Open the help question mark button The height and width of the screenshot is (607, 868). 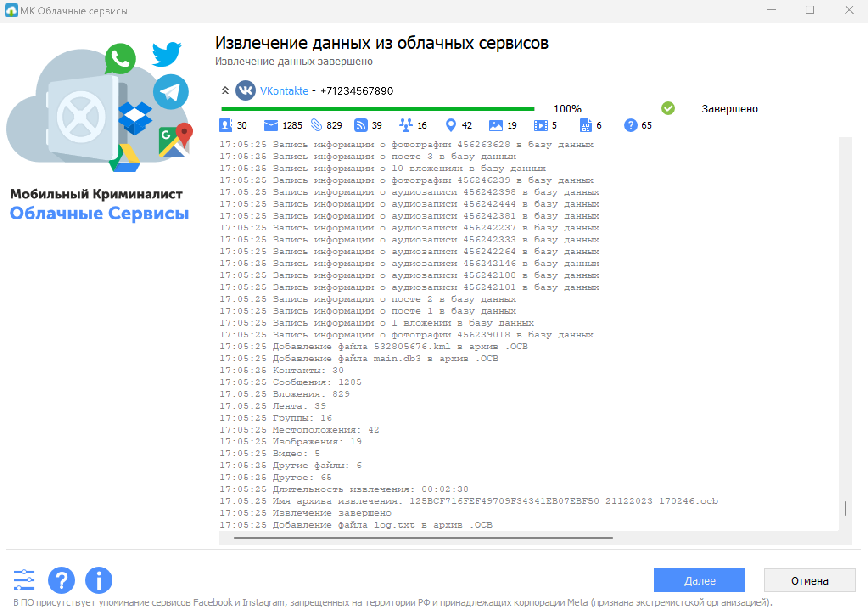tap(62, 580)
